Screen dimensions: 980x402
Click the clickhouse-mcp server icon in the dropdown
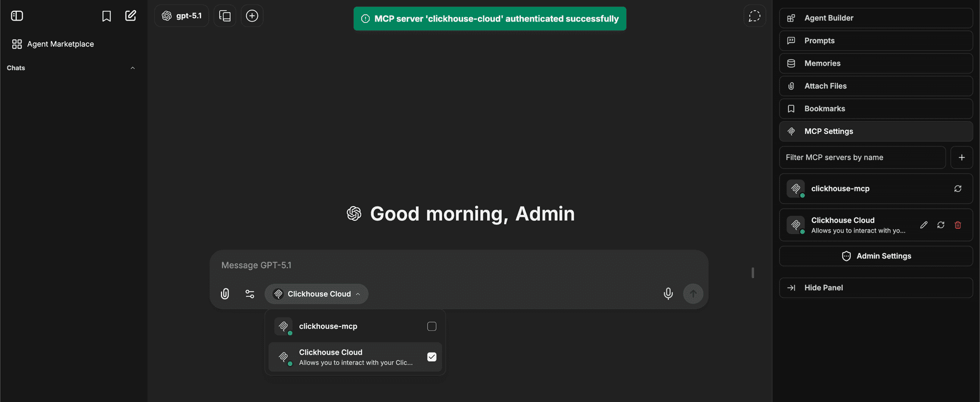coord(283,327)
